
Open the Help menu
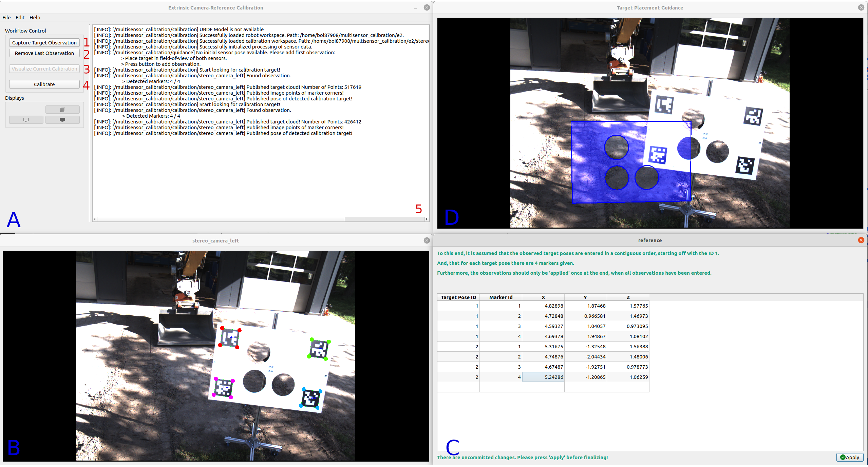coord(35,18)
